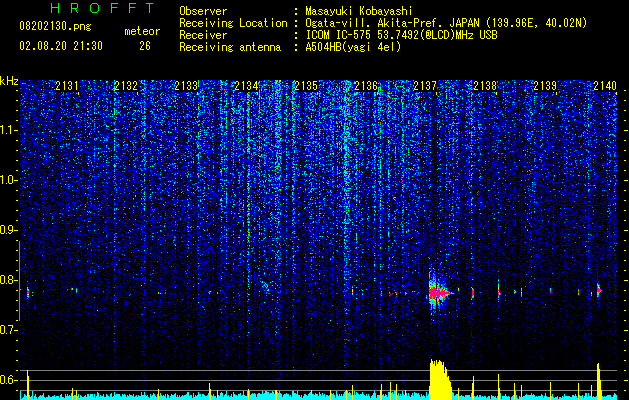The width and height of the screenshot is (629, 400).
Task: Click the gray frequency range bar at left
Action: (x=19, y=281)
